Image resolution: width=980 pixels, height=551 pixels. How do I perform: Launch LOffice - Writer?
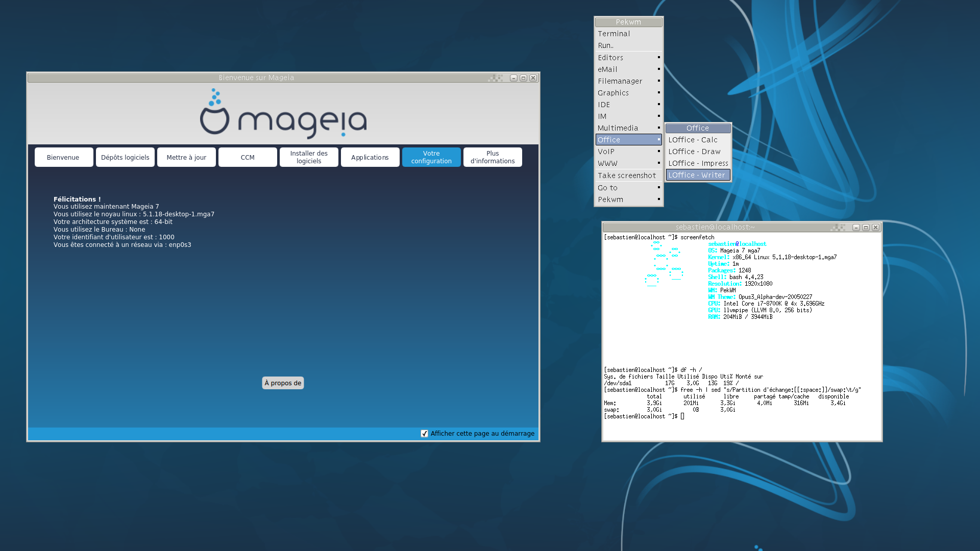tap(698, 175)
